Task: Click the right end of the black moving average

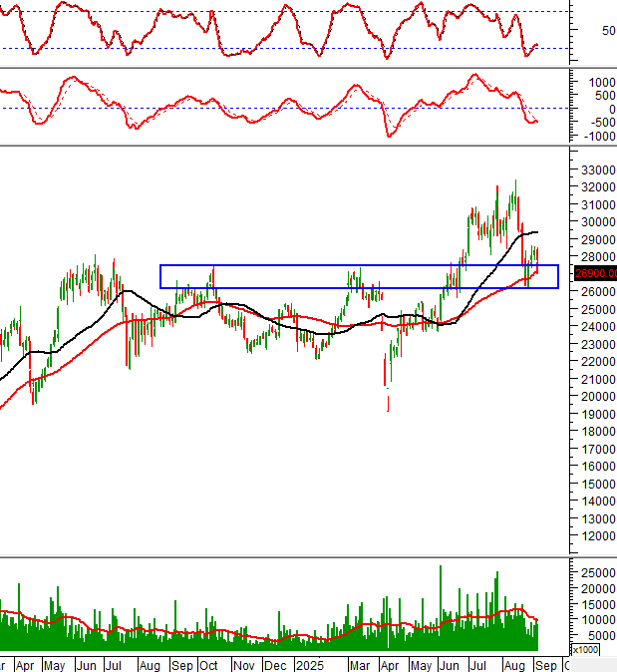Action: (x=537, y=232)
